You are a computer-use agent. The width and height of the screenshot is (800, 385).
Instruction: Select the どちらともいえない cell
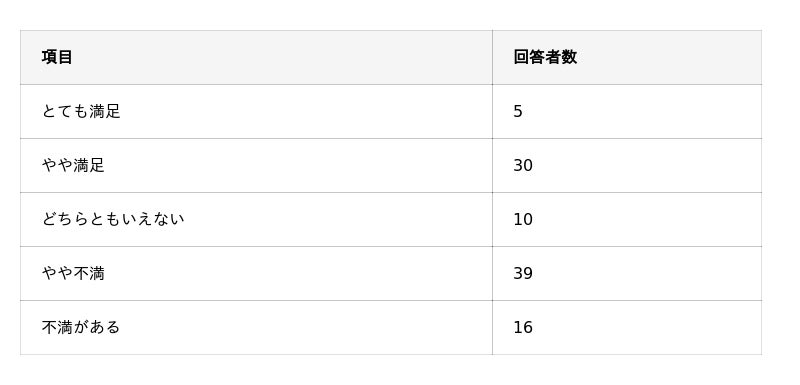coord(256,219)
